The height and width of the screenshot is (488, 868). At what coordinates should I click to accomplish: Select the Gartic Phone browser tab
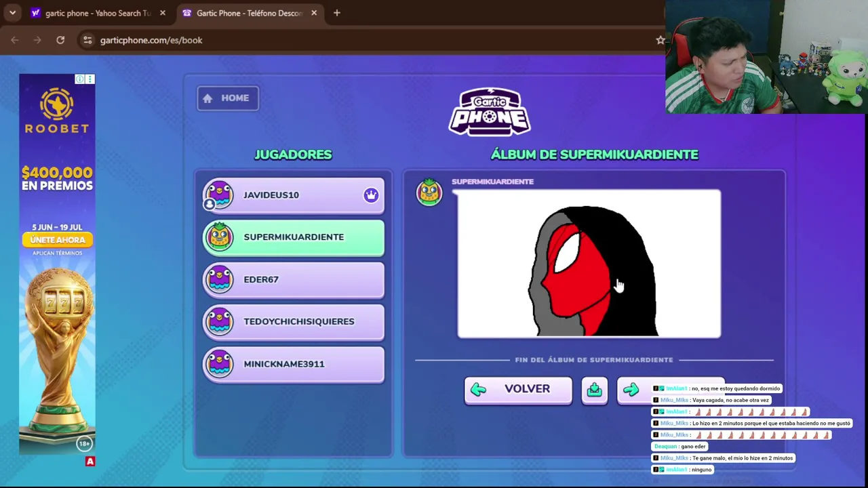pyautogui.click(x=248, y=13)
